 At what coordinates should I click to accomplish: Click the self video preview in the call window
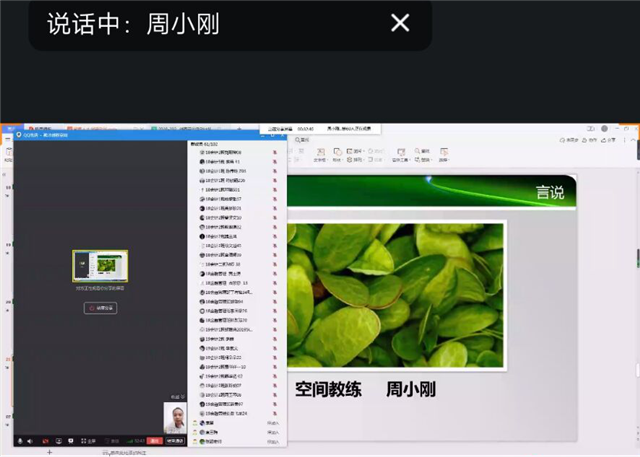(175, 420)
